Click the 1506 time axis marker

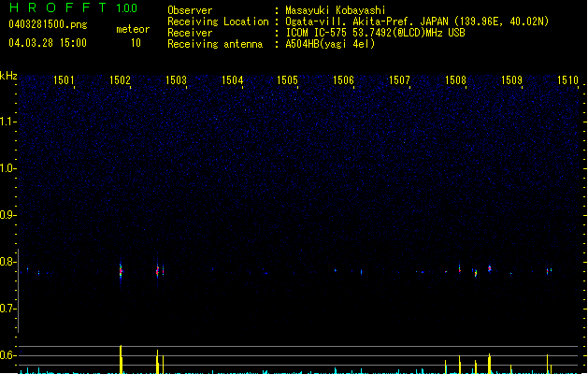click(x=343, y=80)
